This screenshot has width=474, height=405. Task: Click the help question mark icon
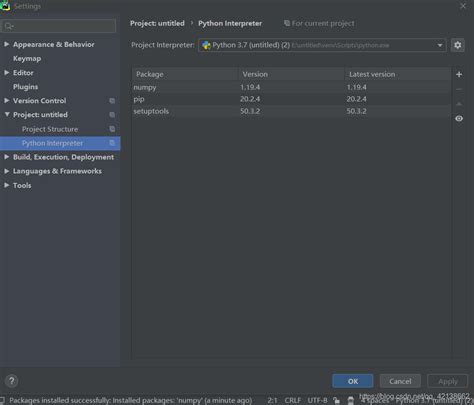[x=12, y=381]
